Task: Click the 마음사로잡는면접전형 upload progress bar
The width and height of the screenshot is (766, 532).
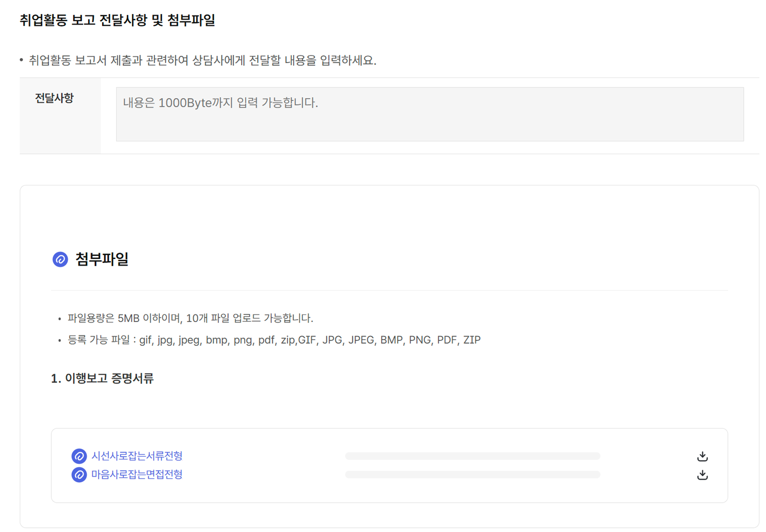Action: click(x=472, y=474)
